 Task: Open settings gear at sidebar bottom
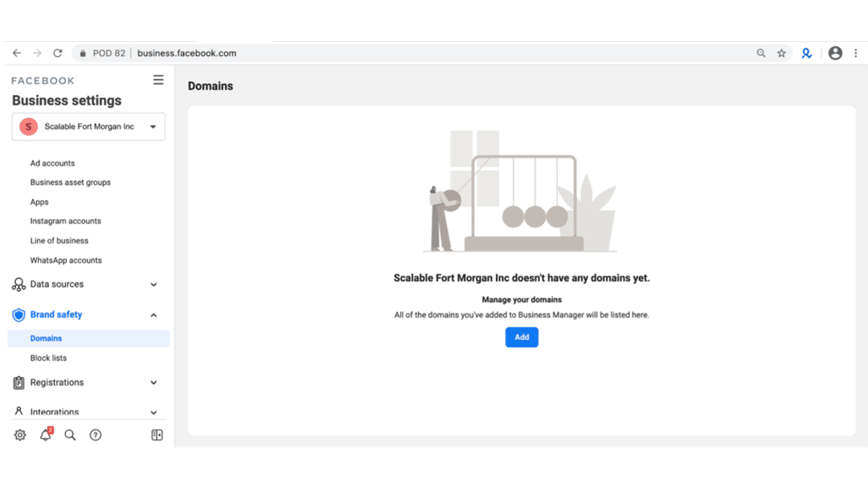pos(20,435)
